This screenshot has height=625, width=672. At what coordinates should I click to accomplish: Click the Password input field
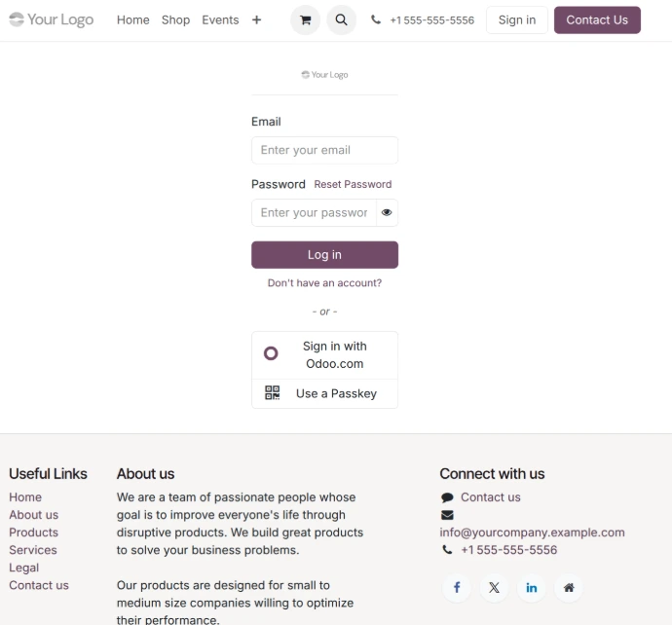coord(314,213)
